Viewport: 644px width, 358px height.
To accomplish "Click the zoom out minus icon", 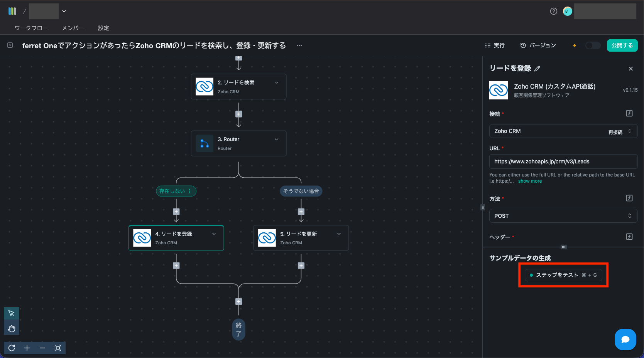I will click(x=42, y=348).
